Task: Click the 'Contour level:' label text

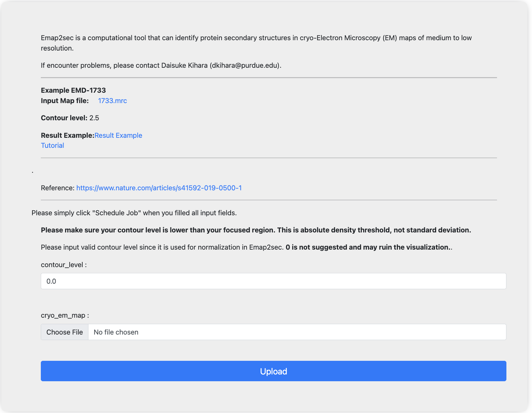Action: click(64, 118)
